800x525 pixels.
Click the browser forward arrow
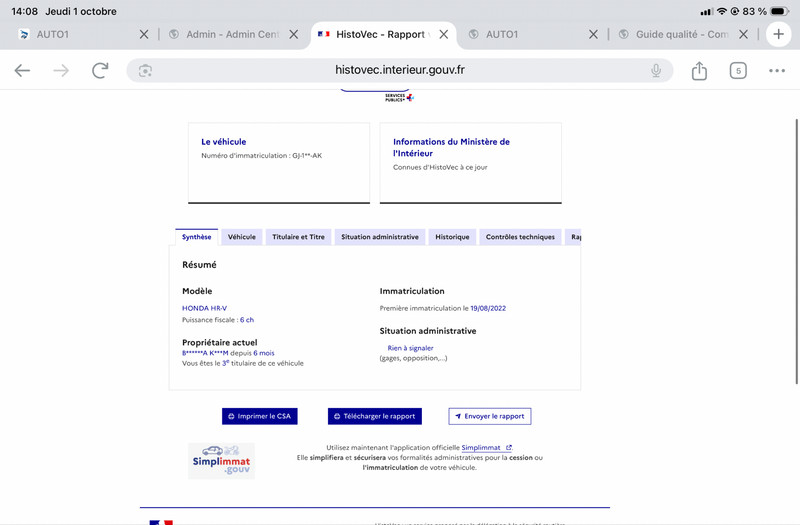(61, 70)
